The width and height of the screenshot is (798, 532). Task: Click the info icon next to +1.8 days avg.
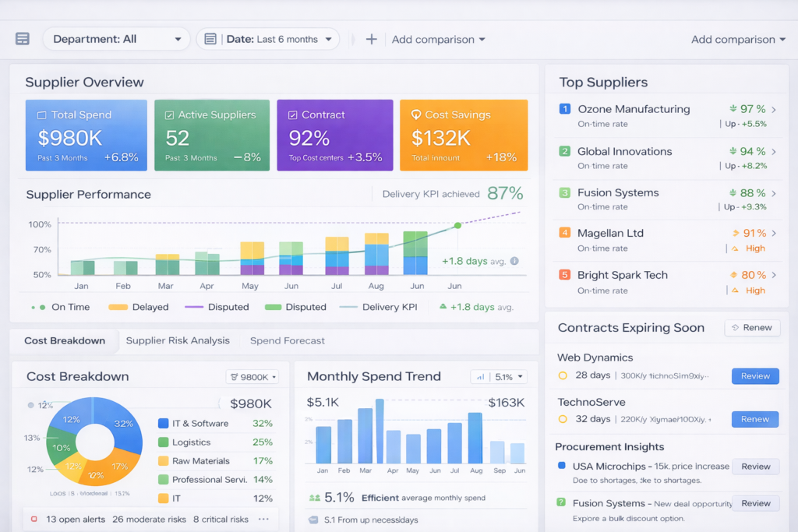[514, 262]
